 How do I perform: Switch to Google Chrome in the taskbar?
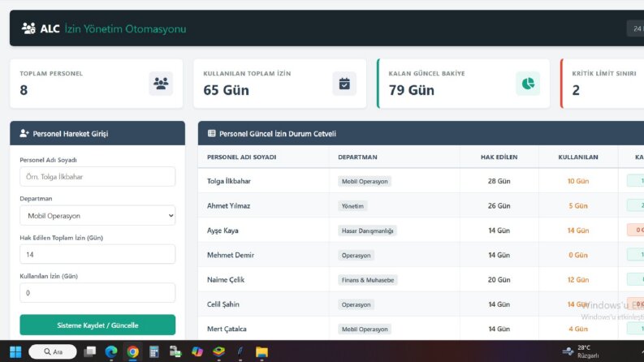tap(132, 351)
